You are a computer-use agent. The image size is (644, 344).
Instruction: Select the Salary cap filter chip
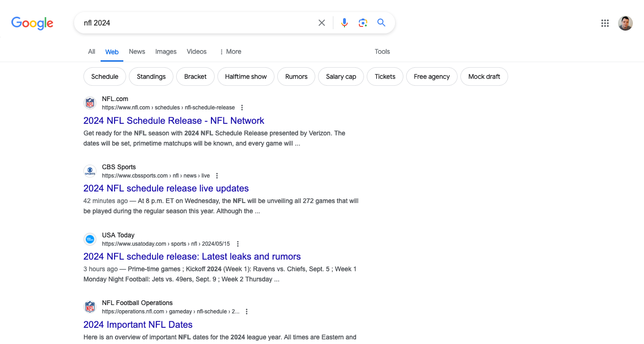(x=341, y=76)
